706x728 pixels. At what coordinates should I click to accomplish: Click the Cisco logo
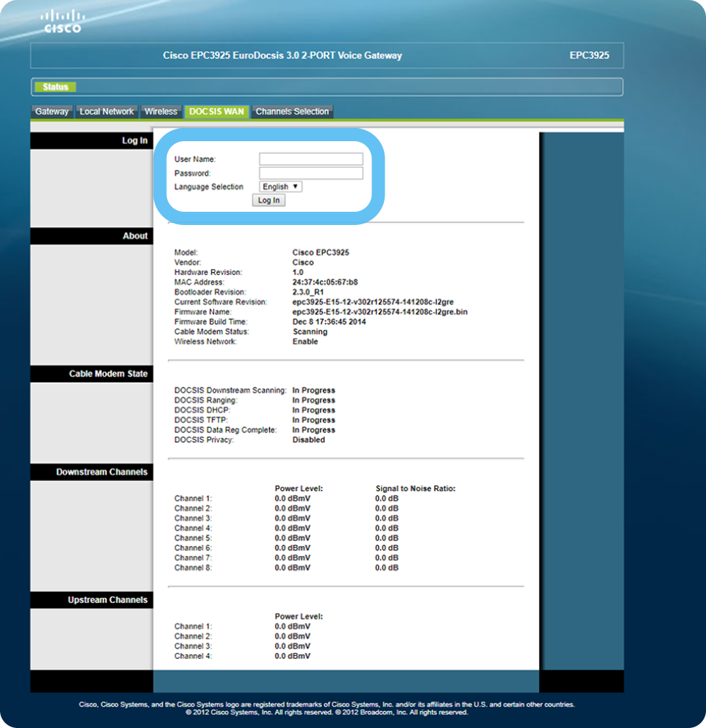coord(63,21)
